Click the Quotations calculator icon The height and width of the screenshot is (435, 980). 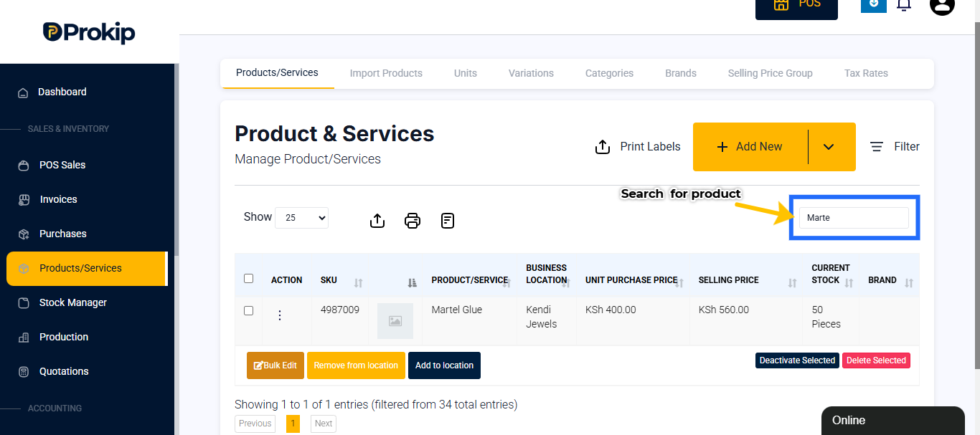click(x=24, y=372)
